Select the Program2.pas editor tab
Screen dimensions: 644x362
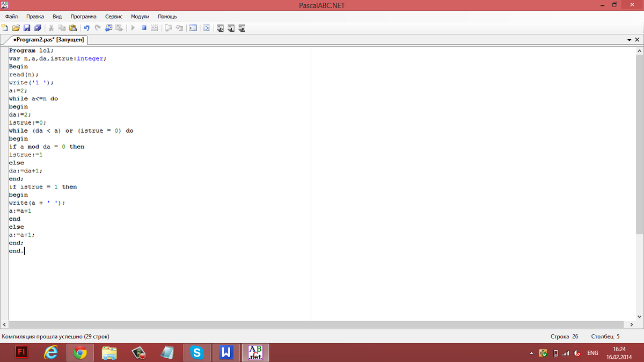[48, 40]
